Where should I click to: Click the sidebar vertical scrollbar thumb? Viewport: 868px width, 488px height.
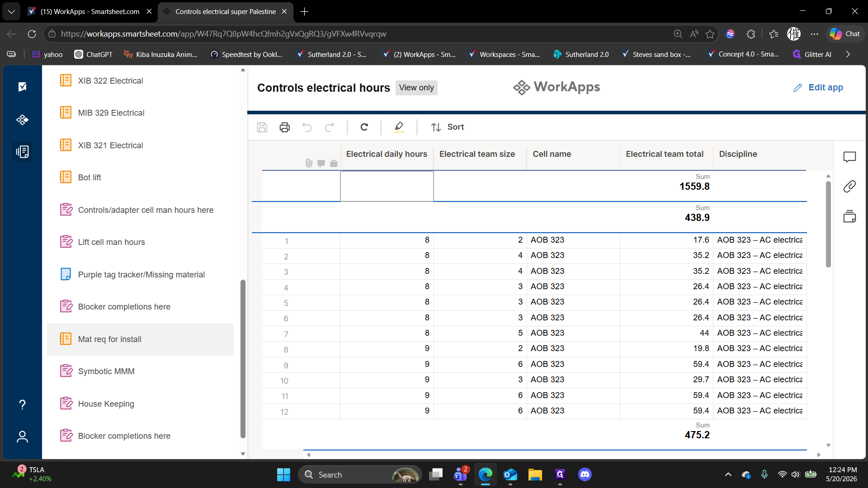click(x=243, y=359)
